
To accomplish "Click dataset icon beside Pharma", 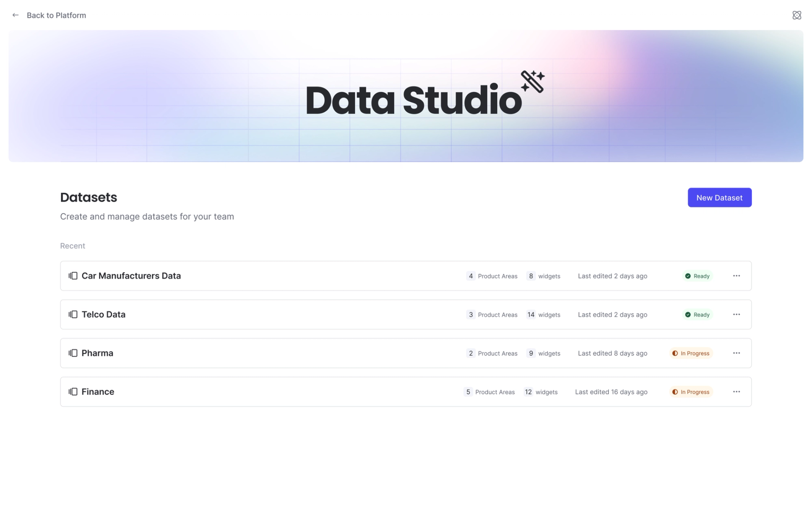I will 73,353.
